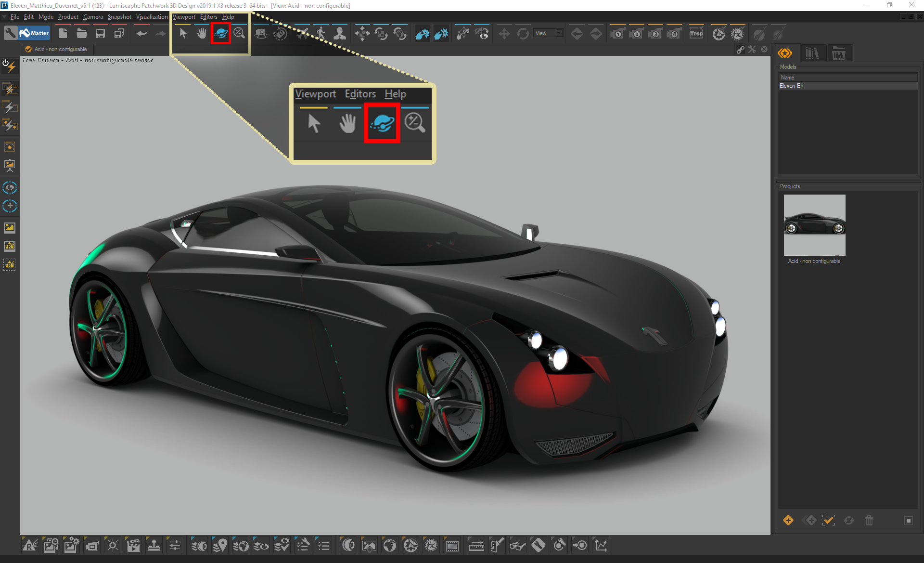Save the database with floppy icon

[101, 33]
